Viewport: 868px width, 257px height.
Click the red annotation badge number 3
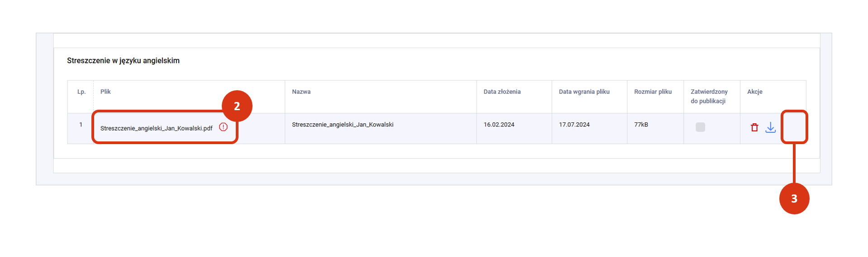pos(794,199)
